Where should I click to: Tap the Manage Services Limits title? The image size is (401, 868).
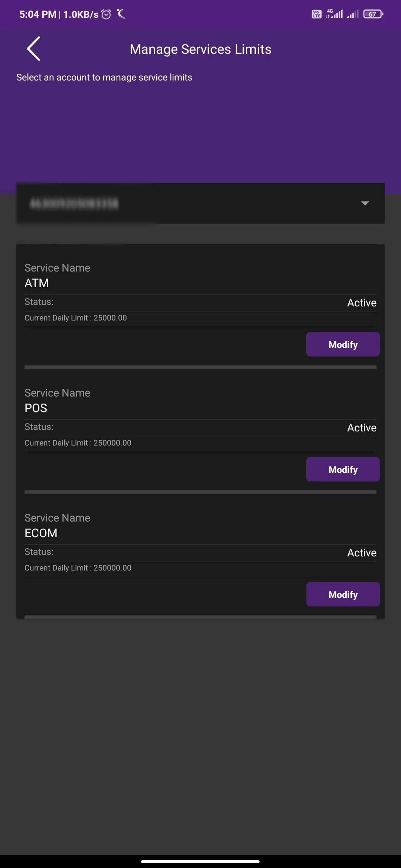(x=200, y=49)
